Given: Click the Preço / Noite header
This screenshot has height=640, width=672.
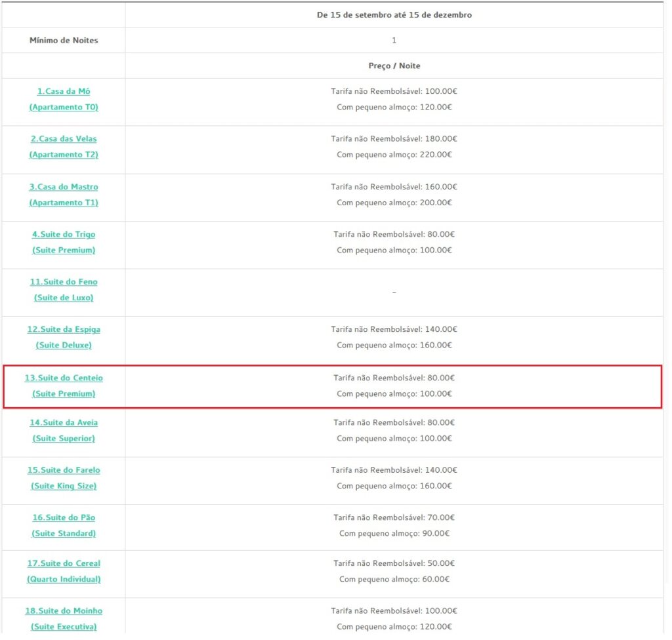Looking at the screenshot, I should point(394,66).
